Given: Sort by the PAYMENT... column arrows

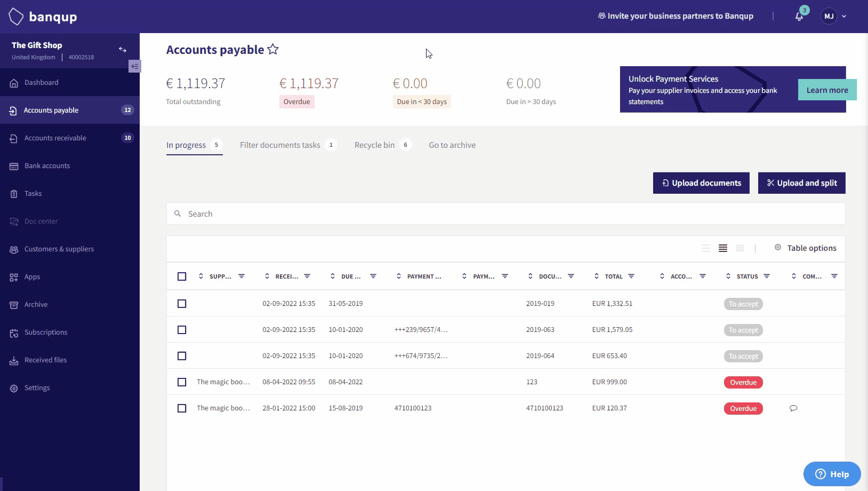Looking at the screenshot, I should click(399, 276).
